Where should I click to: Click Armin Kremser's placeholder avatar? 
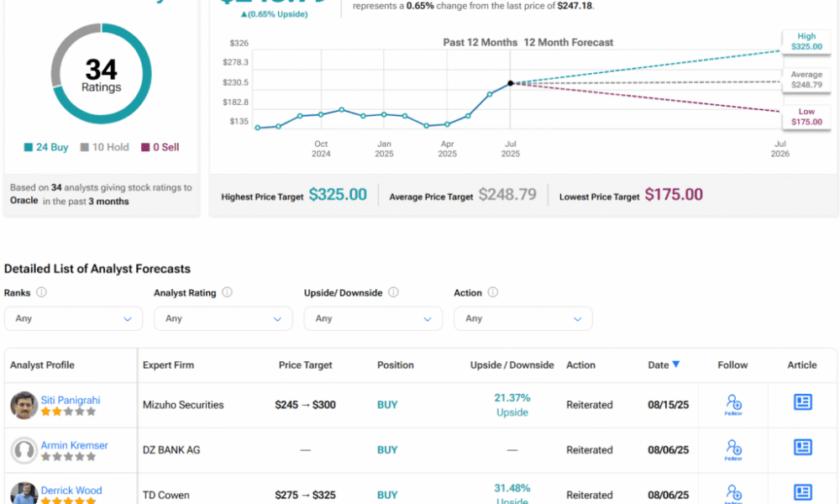click(x=24, y=450)
